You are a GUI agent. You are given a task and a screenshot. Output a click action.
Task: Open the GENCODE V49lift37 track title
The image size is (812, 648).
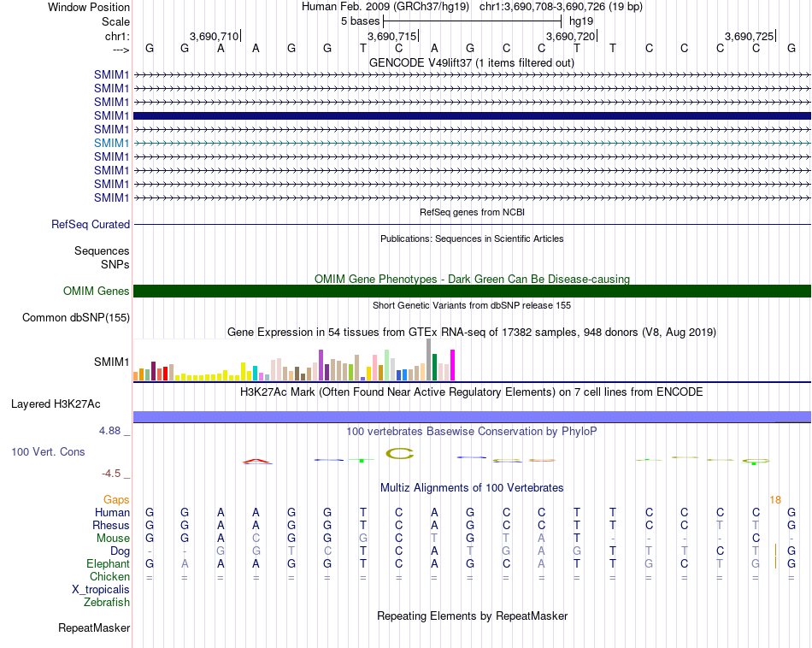click(x=472, y=62)
